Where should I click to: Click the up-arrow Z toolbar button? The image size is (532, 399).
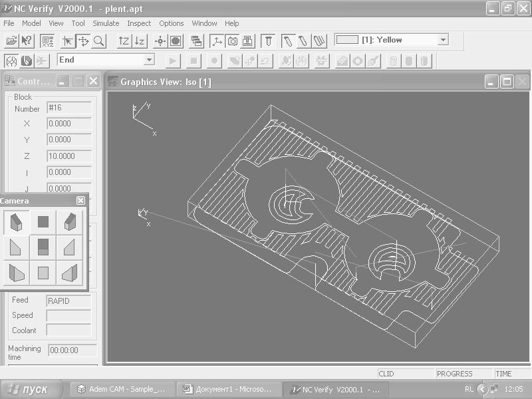point(124,41)
